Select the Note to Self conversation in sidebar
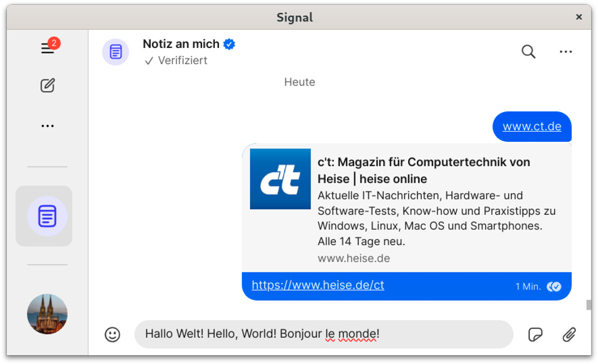 (x=47, y=216)
